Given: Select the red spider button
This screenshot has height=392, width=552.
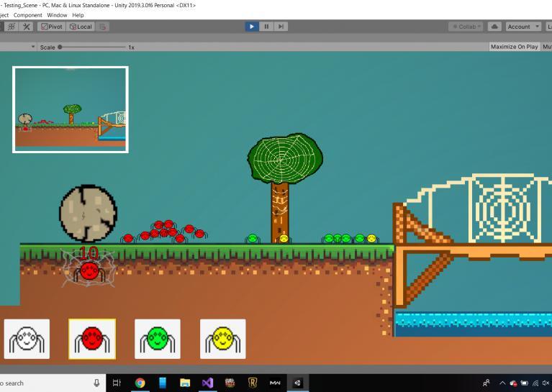Looking at the screenshot, I should pos(91,339).
